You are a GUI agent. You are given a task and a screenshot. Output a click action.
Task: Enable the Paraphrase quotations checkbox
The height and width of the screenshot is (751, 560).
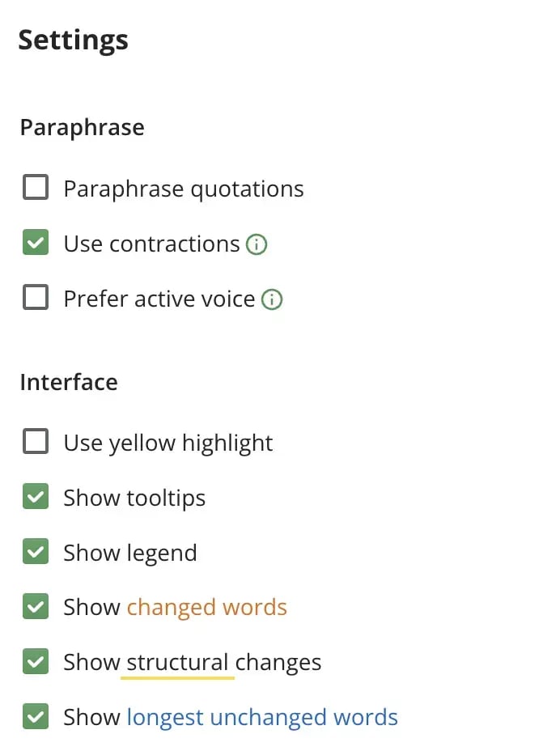[x=36, y=189]
